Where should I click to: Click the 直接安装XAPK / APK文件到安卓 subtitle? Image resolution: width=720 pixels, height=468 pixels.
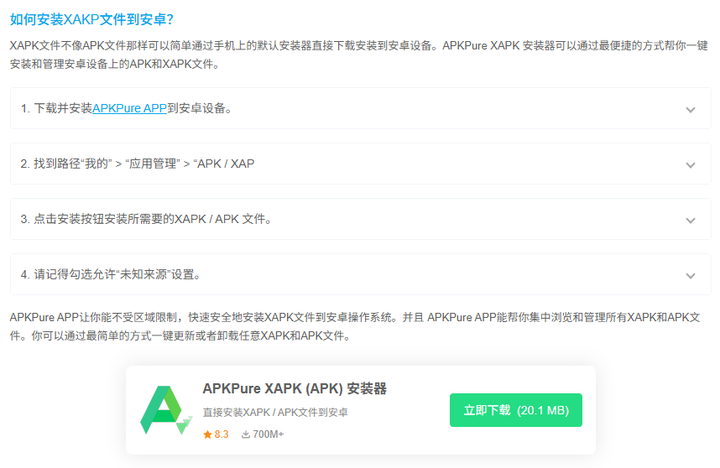pos(275,412)
